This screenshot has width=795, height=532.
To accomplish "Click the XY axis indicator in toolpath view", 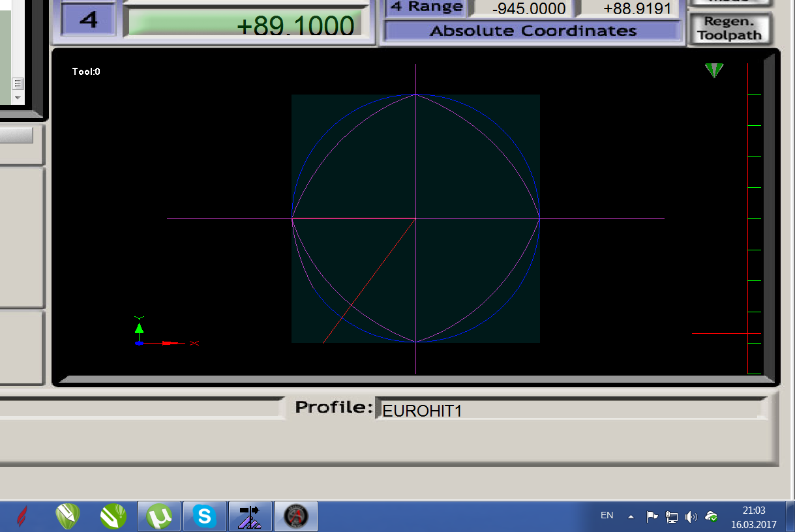I will [166, 331].
